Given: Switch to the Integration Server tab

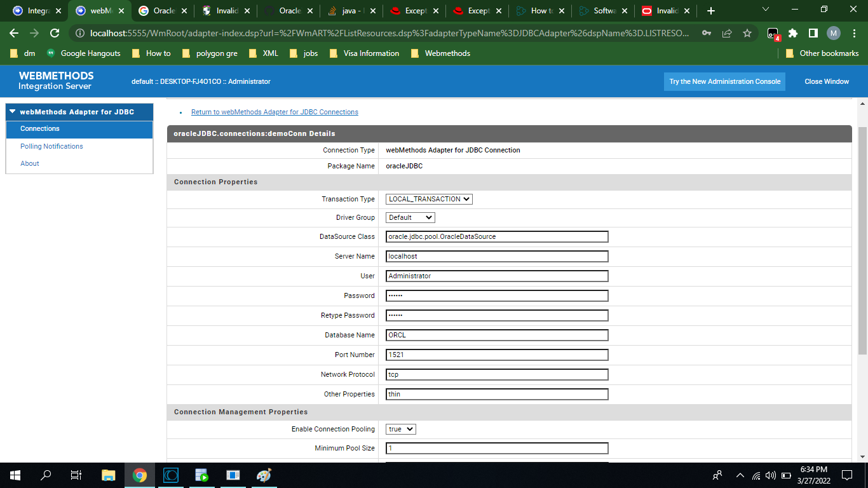Looking at the screenshot, I should point(37,11).
